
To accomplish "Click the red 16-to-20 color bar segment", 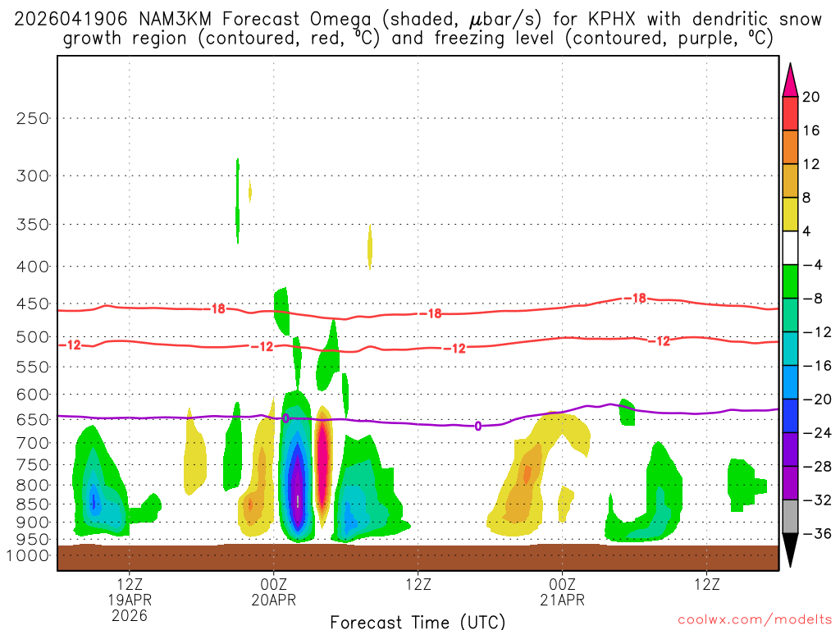I will coord(790,113).
